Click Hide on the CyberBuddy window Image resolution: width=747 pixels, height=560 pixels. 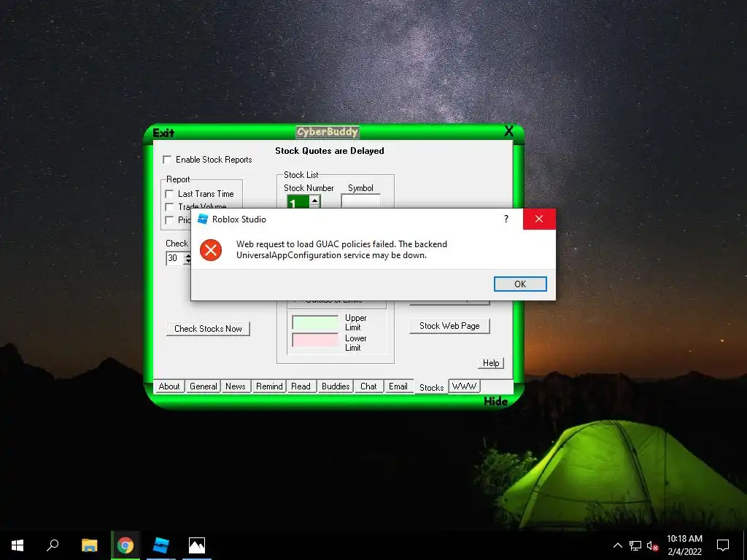pos(495,402)
